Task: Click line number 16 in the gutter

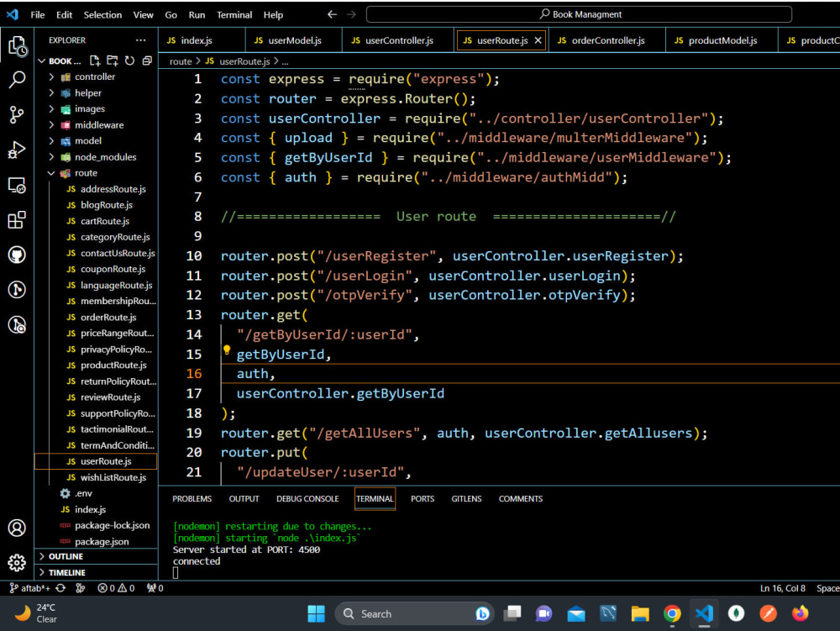Action: coord(194,374)
